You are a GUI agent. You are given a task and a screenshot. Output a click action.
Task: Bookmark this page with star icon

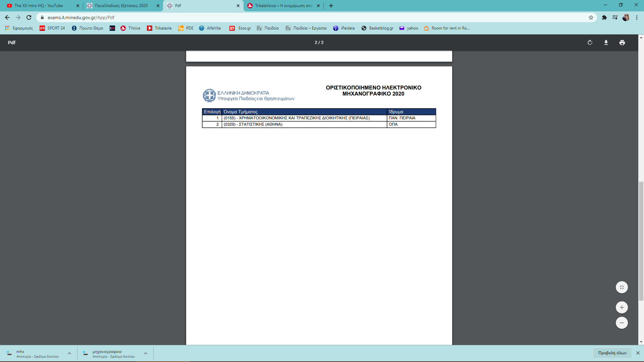coord(591,17)
